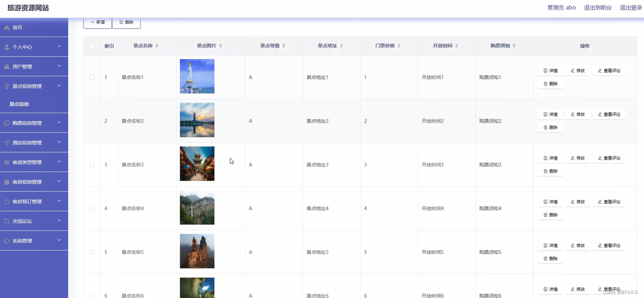Click the clipboard icon beside 客房信息管理
Screen dimensions: 644x298
[x=7, y=182]
